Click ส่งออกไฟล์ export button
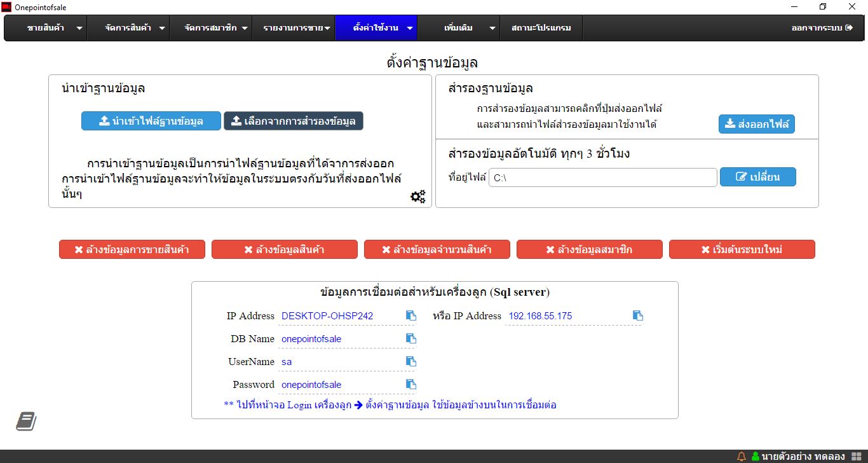The height and width of the screenshot is (463, 868). pyautogui.click(x=757, y=124)
